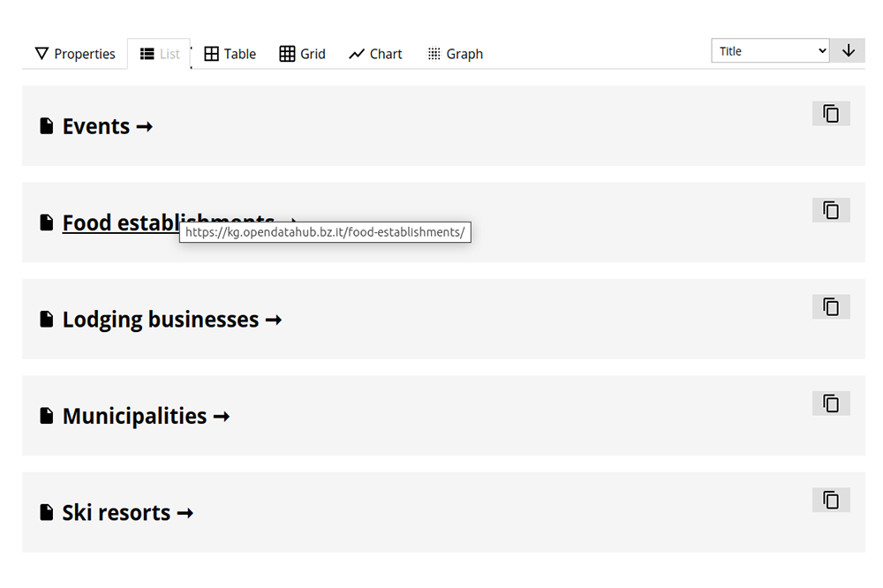Click document icon beside Food establishments
883x588 pixels.
47,222
